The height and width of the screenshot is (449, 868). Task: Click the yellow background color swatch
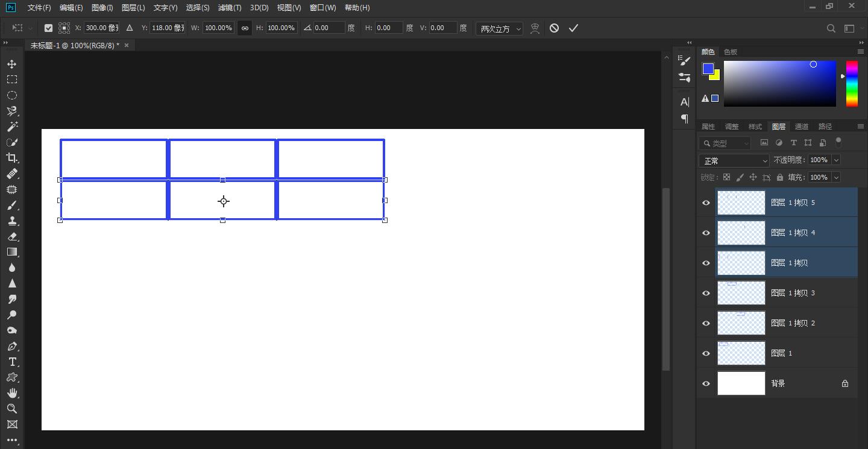716,77
